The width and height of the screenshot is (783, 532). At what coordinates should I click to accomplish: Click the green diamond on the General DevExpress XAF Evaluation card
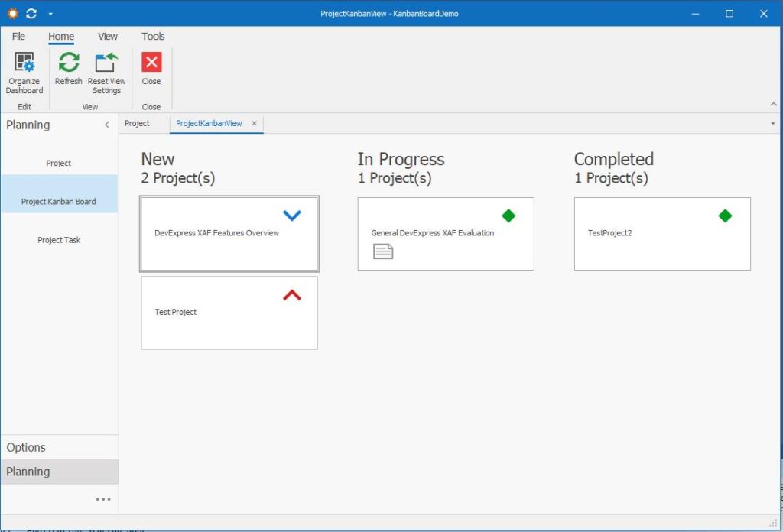point(508,216)
